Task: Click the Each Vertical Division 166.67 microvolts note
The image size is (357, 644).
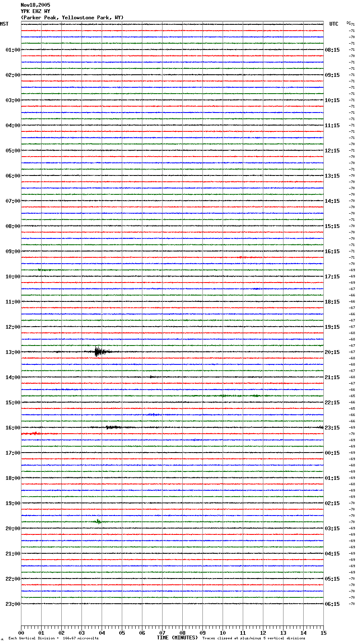Action: [53, 639]
